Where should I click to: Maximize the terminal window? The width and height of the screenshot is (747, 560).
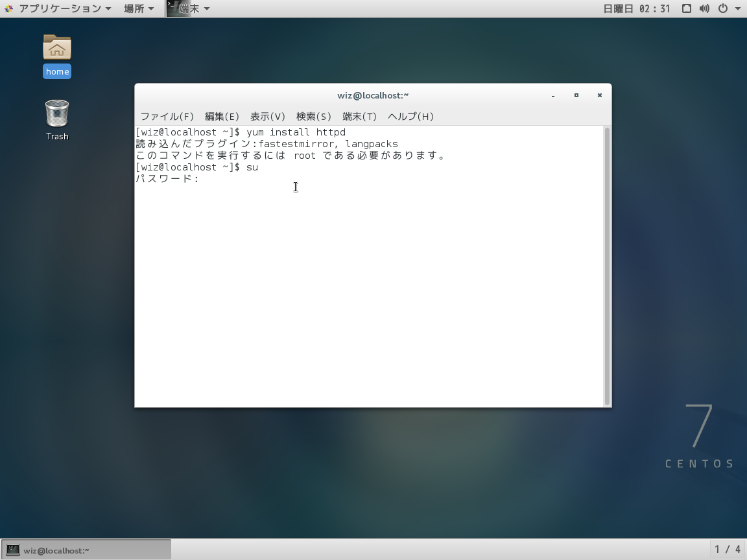click(576, 96)
